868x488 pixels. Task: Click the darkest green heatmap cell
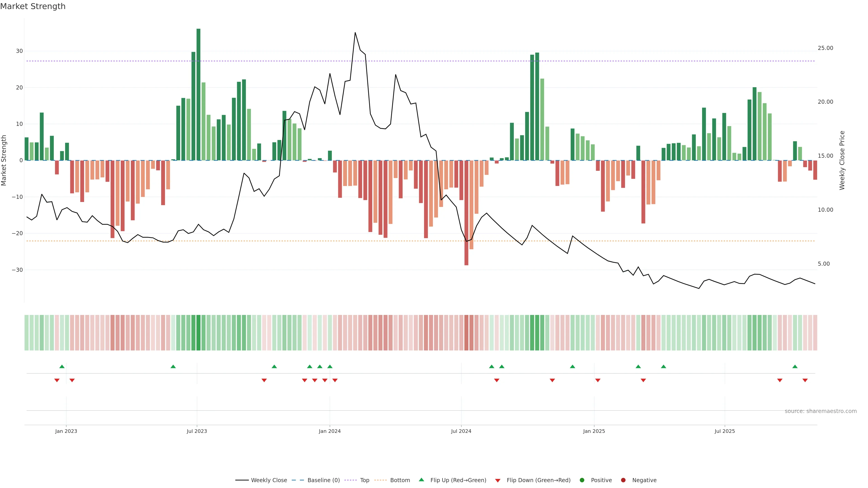point(198,333)
